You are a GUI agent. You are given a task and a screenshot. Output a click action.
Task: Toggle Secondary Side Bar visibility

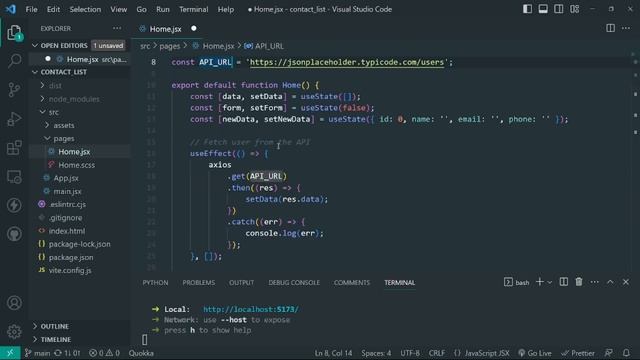(558, 9)
